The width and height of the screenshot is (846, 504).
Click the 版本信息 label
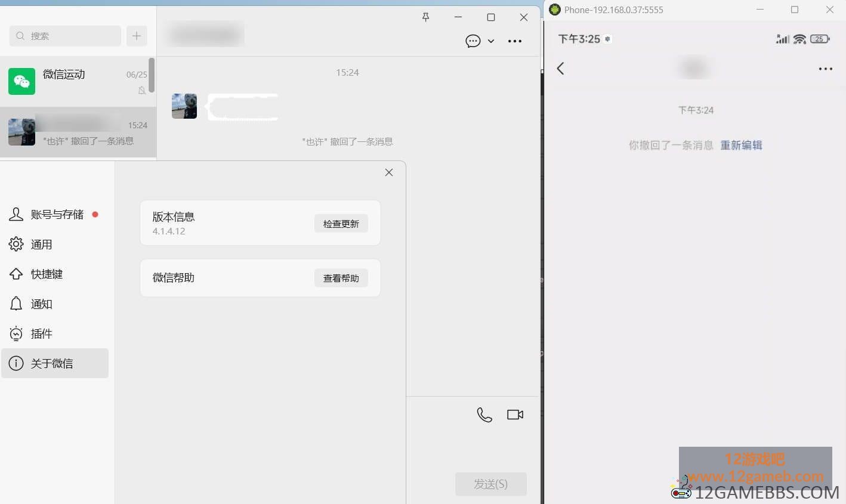(174, 217)
